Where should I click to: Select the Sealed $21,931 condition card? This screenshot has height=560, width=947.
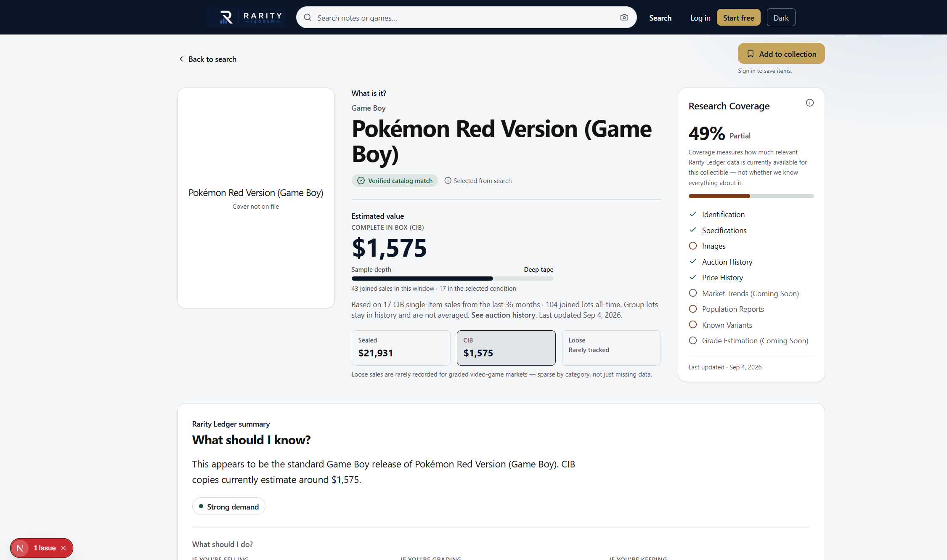pyautogui.click(x=401, y=348)
